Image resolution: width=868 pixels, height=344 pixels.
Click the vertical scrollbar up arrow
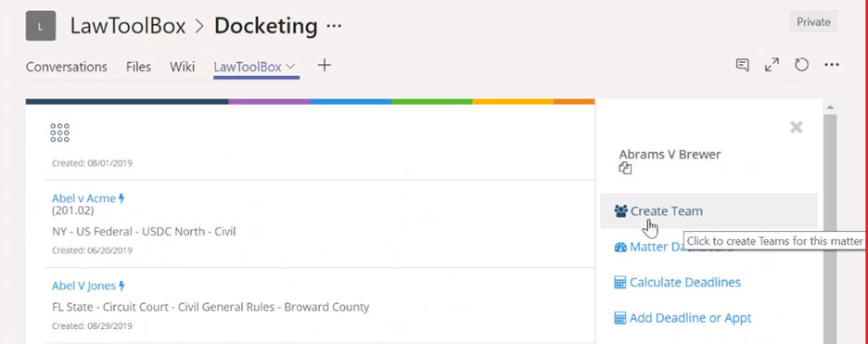[829, 107]
